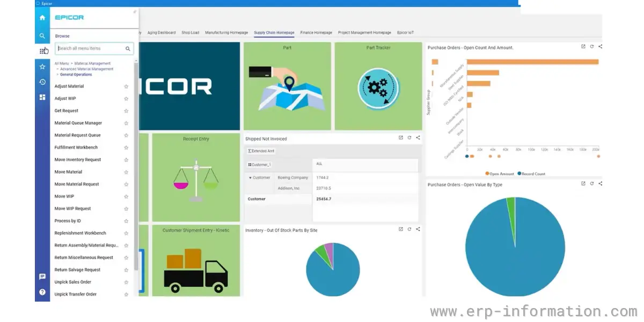Click the magnifier inside menu search box
The height and width of the screenshot is (322, 644).
(128, 48)
